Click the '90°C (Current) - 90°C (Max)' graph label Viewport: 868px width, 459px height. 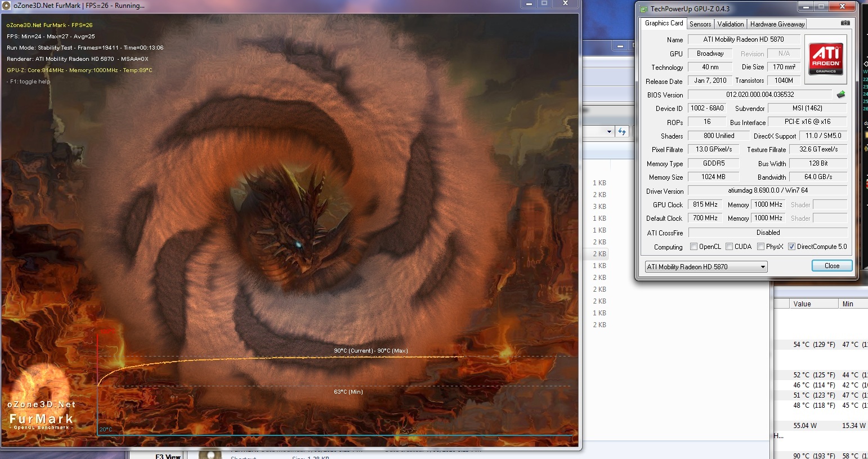370,351
